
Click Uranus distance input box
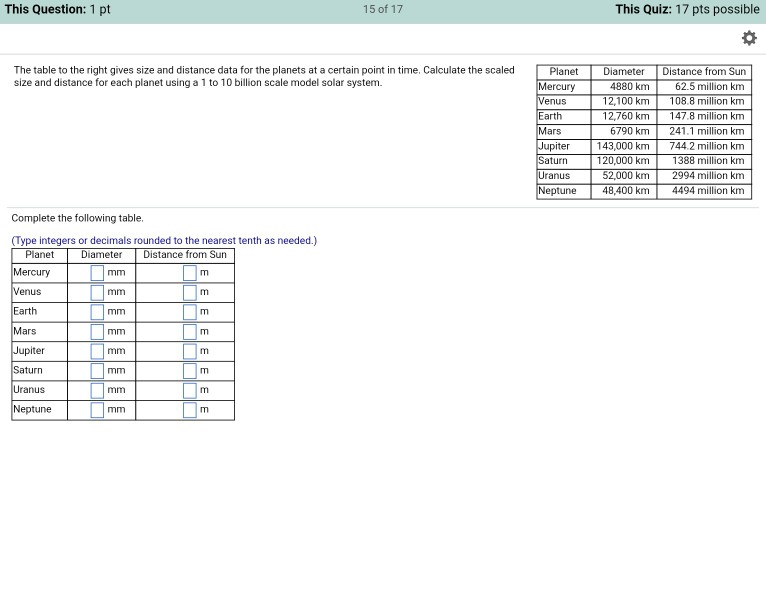click(190, 390)
